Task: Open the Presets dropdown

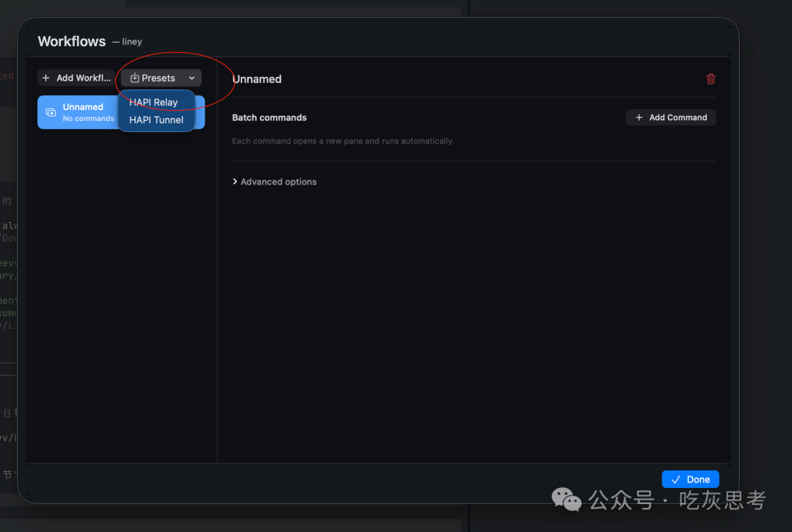Action: 161,78
